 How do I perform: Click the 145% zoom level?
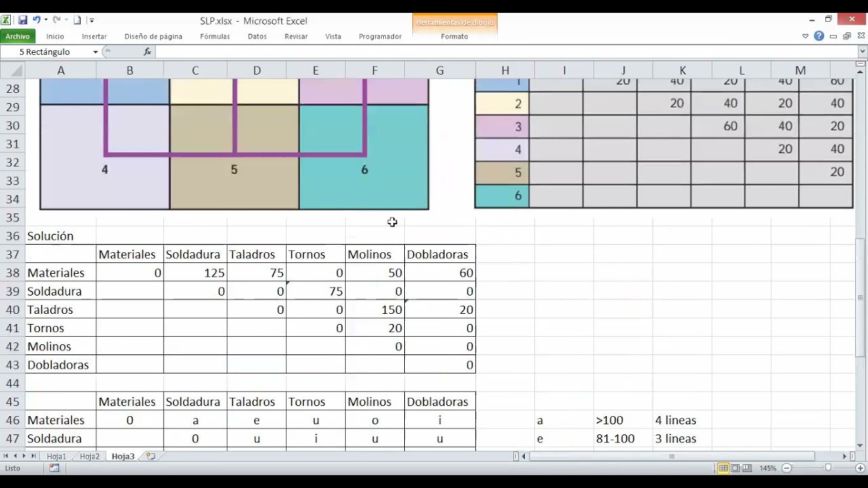click(768, 468)
